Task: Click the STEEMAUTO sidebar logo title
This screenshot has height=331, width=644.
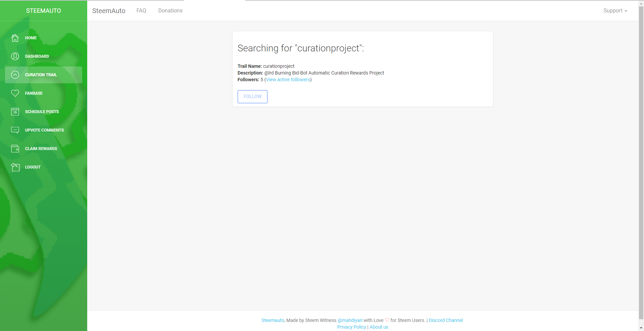Action: 44,11
